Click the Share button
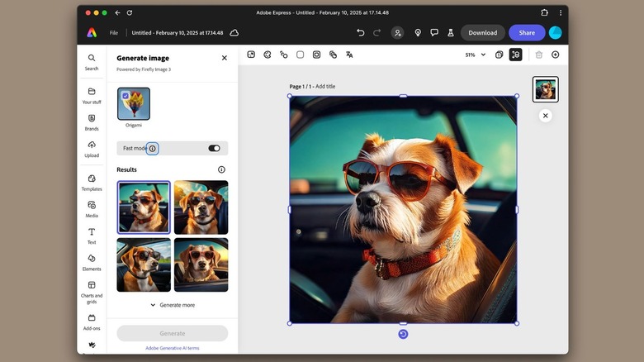Image resolution: width=644 pixels, height=362 pixels. point(526,33)
